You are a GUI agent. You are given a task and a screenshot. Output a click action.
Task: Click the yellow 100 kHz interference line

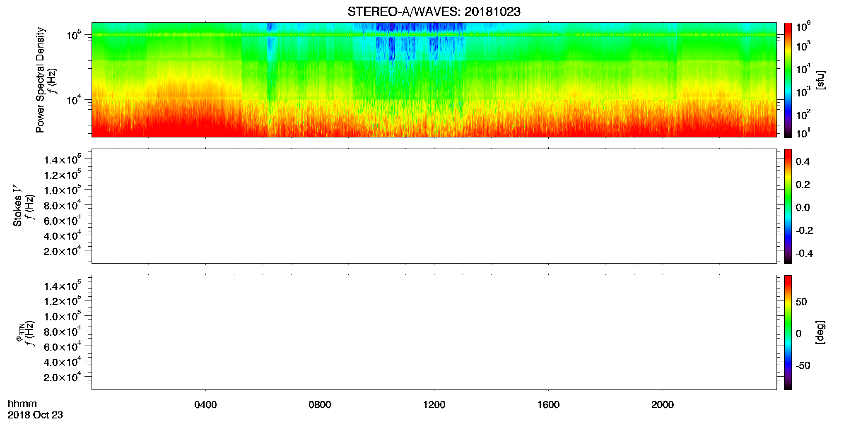pos(434,35)
